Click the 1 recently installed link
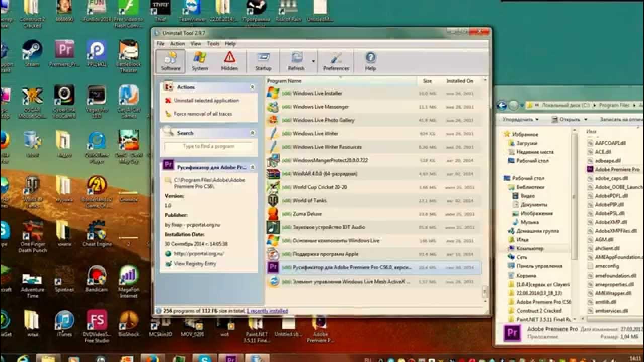 [x=267, y=311]
